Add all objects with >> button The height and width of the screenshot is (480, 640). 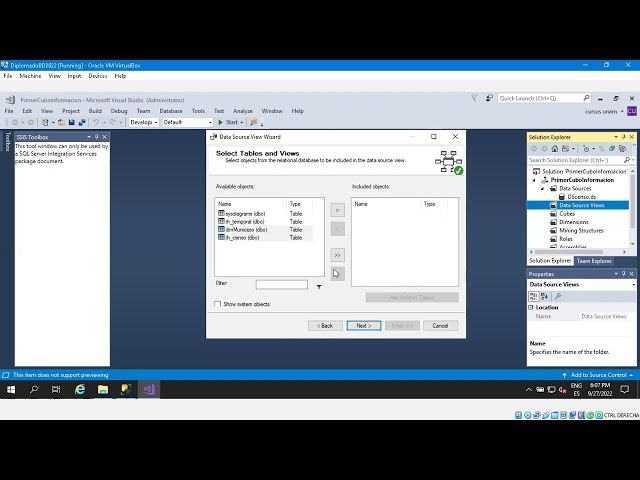click(x=337, y=255)
